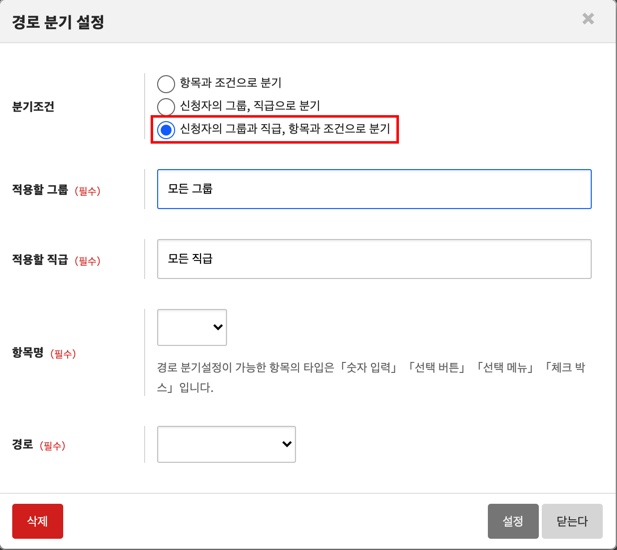Click the red (필수) marker beside 항목명

pos(63,354)
